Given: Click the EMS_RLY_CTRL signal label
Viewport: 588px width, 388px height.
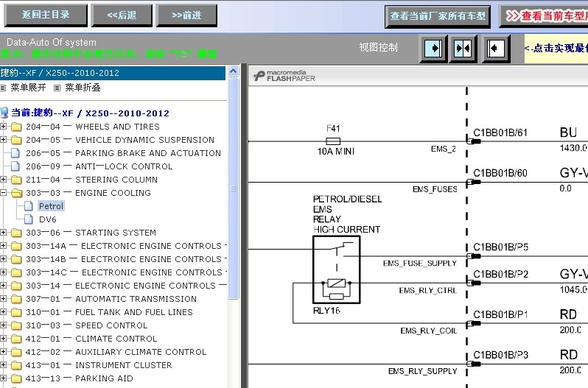Looking at the screenshot, I should pos(428,290).
